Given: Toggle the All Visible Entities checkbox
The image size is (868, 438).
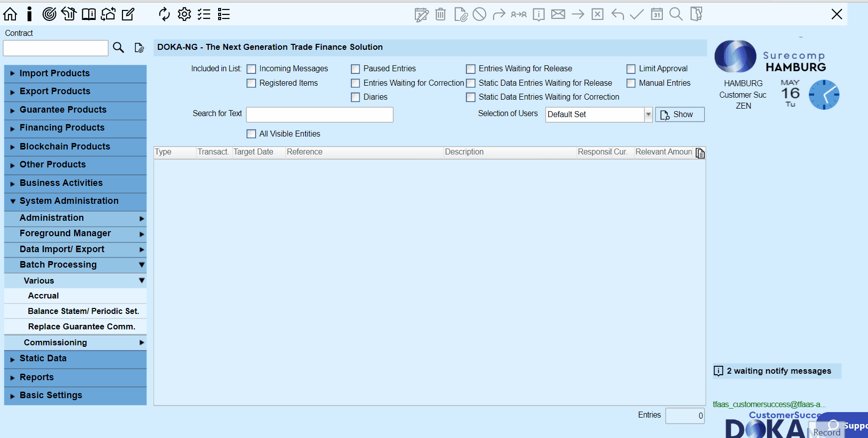Looking at the screenshot, I should tap(251, 134).
